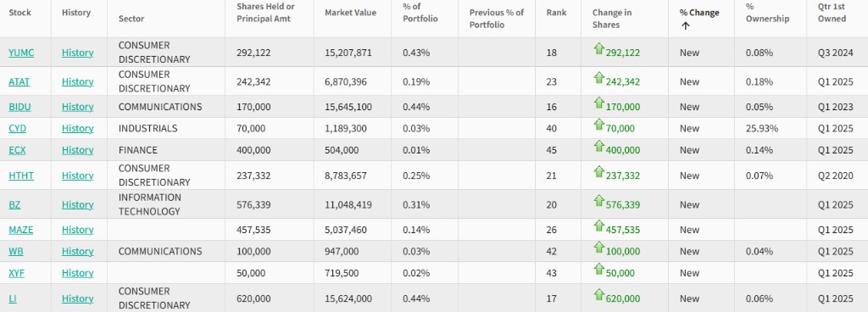Sort by % of Portfolio header
Viewport: 868px width, 312px height.
coord(420,13)
